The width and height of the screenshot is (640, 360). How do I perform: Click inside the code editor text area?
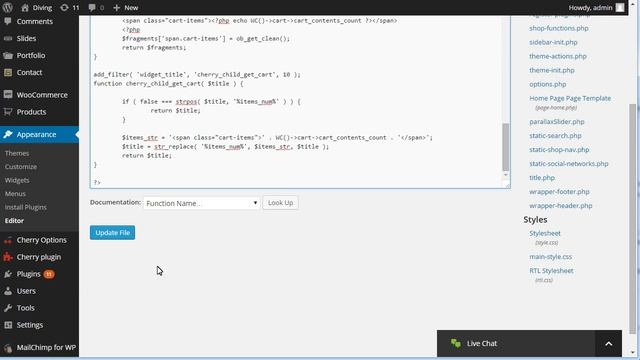click(296, 102)
